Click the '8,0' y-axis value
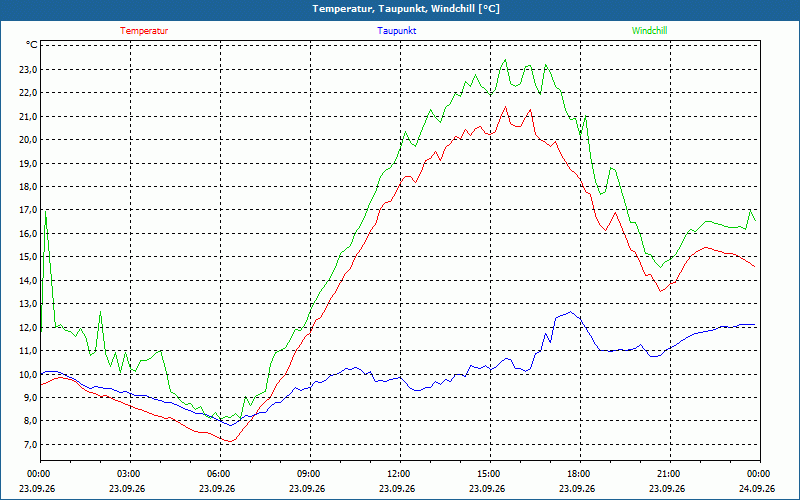Screen dimensions: 800x500 (30, 421)
